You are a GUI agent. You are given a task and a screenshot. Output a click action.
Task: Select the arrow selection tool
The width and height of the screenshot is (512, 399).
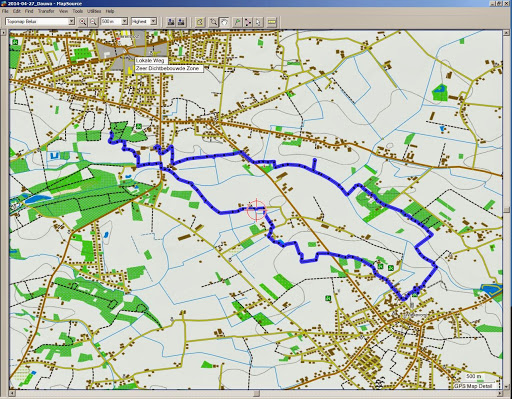pyautogui.click(x=258, y=22)
